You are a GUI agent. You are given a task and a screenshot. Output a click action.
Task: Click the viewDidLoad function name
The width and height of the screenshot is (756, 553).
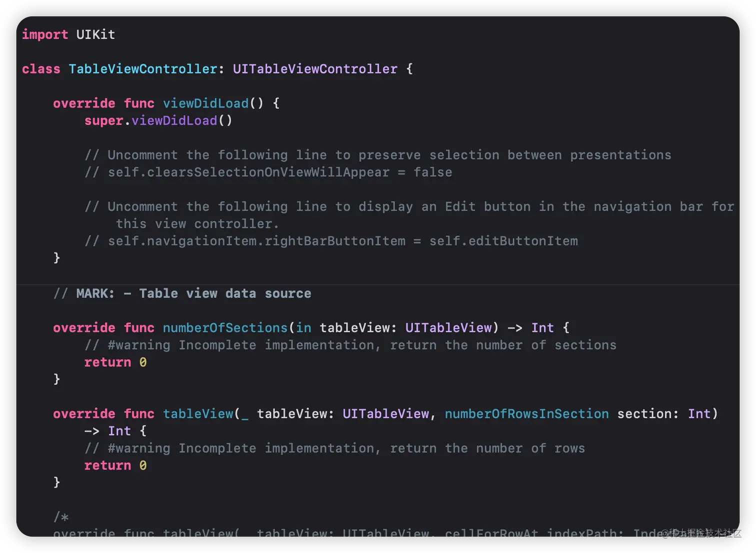click(205, 103)
